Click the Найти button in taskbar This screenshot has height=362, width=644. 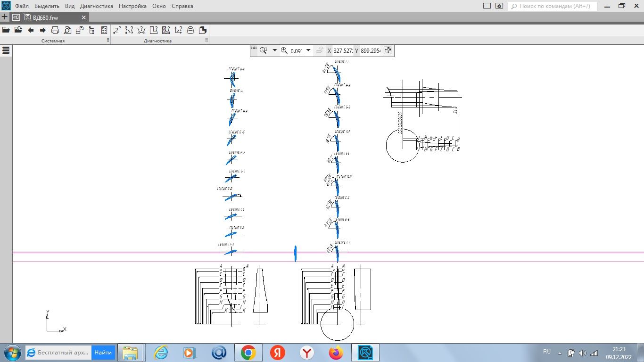point(103,353)
